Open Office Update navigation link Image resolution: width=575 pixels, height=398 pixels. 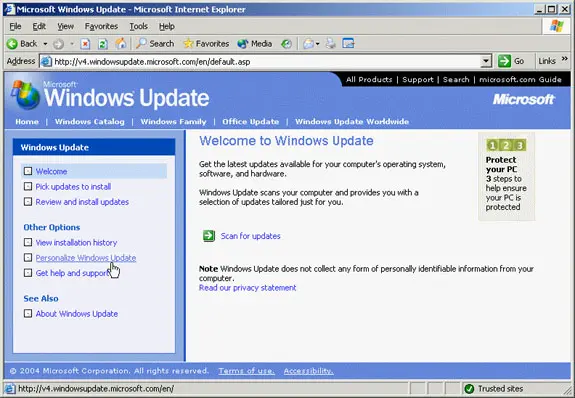click(x=250, y=122)
